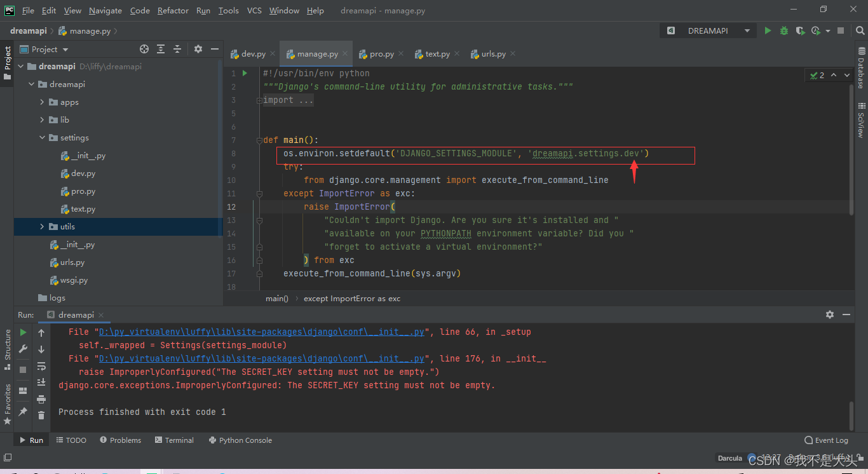
Task: Switch to the urls.py editor tab
Action: pyautogui.click(x=492, y=53)
